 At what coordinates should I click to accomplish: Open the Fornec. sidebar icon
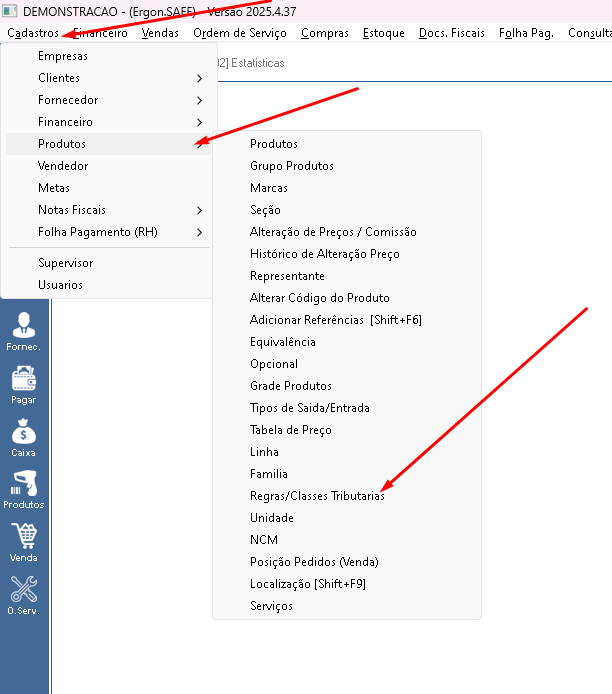pos(23,332)
